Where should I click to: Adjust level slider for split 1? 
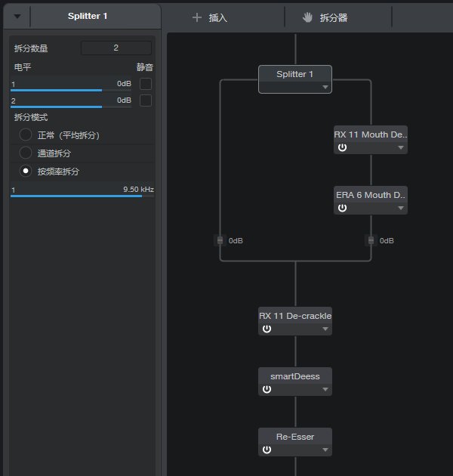pyautogui.click(x=71, y=90)
